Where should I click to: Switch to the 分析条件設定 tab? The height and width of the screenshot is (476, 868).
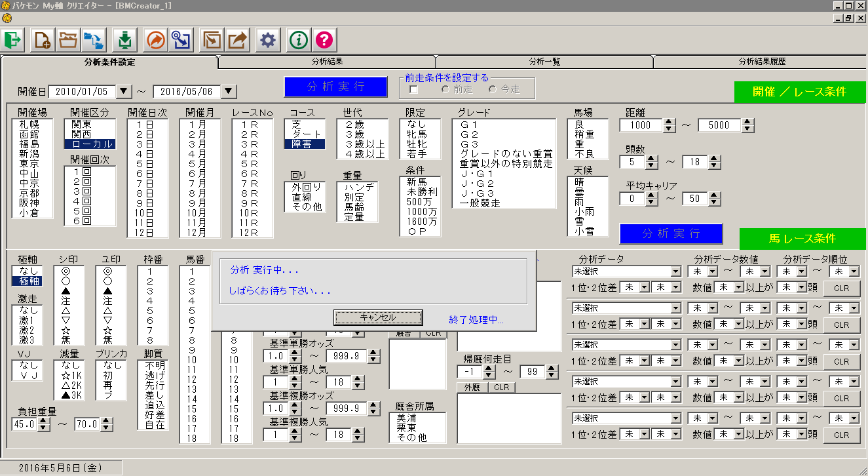pyautogui.click(x=109, y=62)
